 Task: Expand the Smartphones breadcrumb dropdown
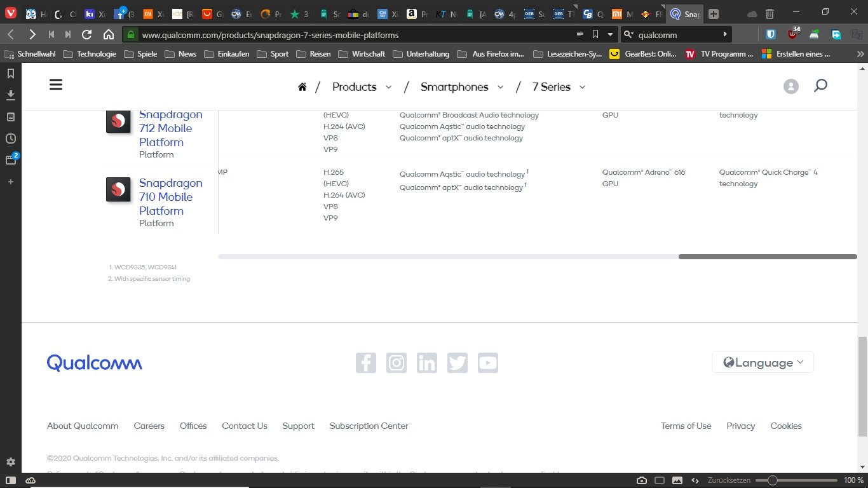(500, 87)
